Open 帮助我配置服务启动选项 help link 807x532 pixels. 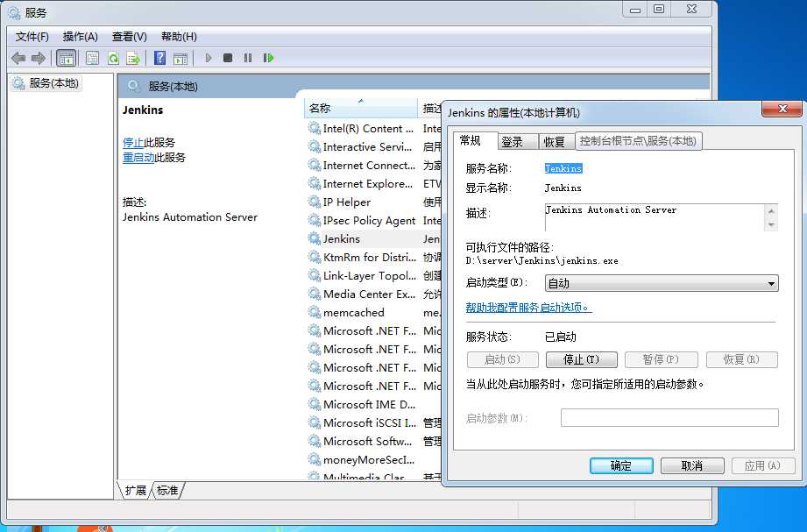pos(528,308)
